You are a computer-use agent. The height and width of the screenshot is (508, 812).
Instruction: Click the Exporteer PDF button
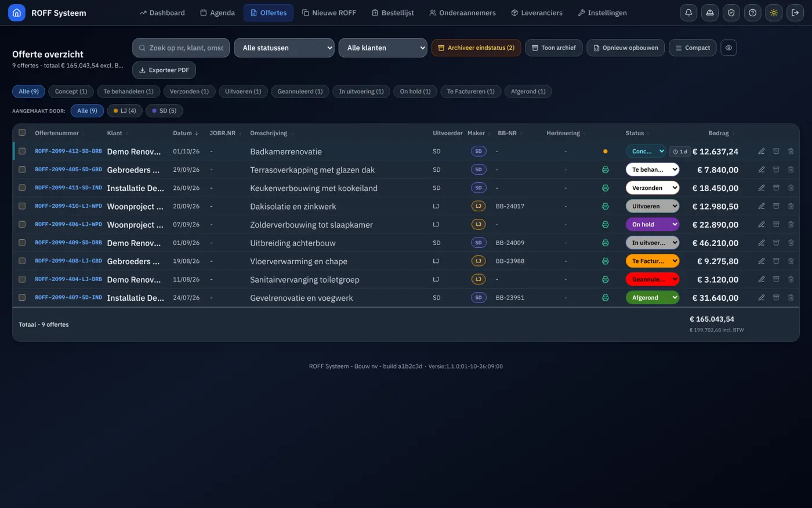click(x=164, y=70)
